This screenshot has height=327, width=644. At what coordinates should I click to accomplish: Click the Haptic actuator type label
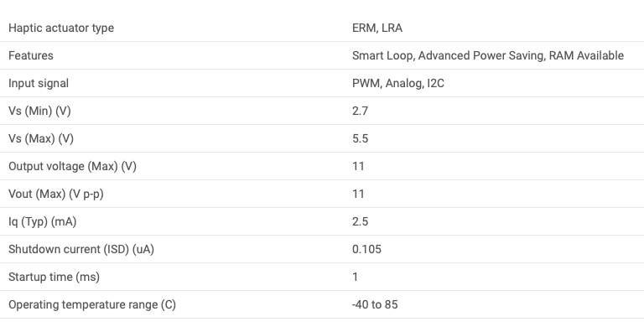coord(61,28)
